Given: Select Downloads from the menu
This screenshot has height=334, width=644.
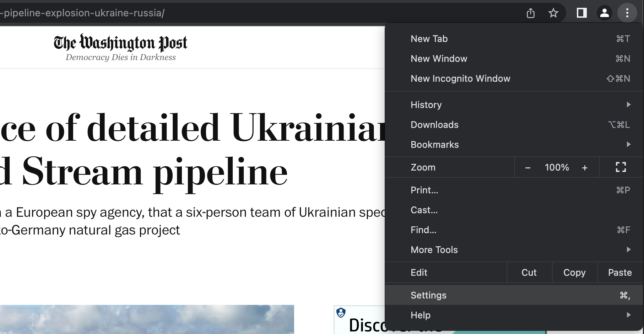Looking at the screenshot, I should pos(434,125).
